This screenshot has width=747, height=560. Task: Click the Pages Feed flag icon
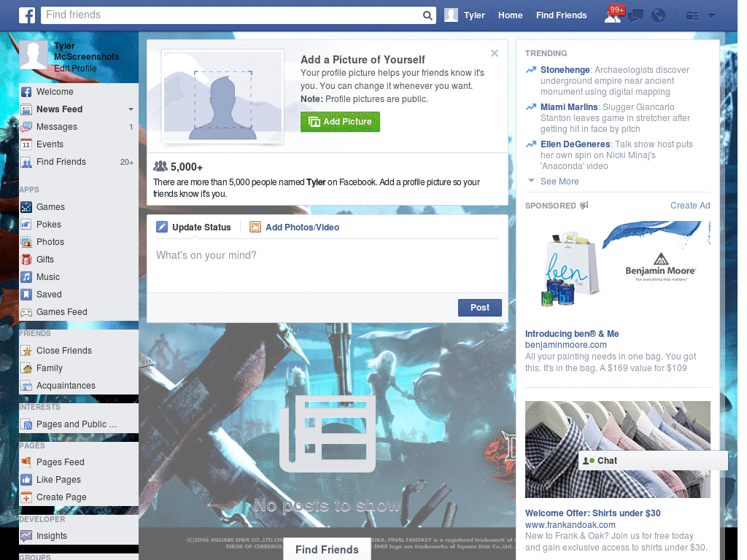pos(26,462)
